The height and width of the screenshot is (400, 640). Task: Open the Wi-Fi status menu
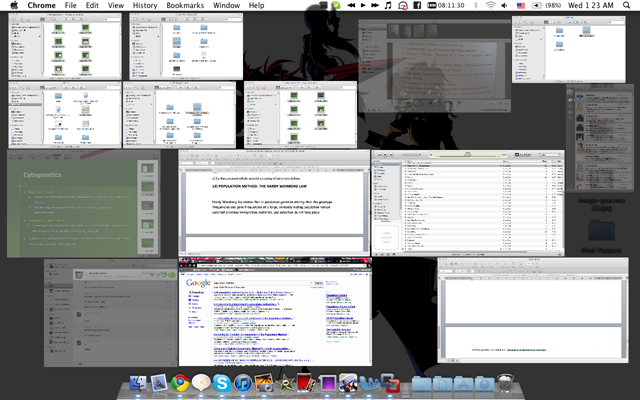tap(491, 5)
